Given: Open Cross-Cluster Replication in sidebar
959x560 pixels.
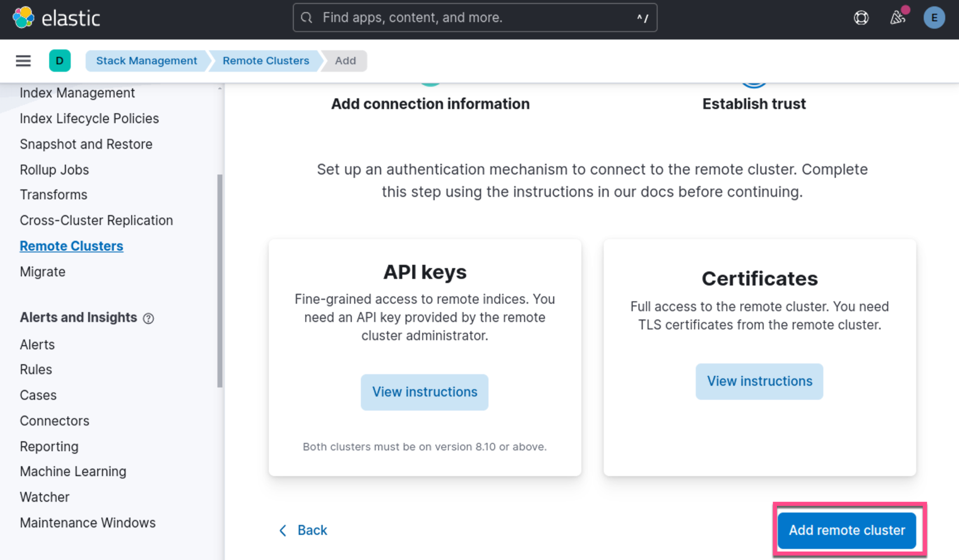Looking at the screenshot, I should (x=96, y=221).
